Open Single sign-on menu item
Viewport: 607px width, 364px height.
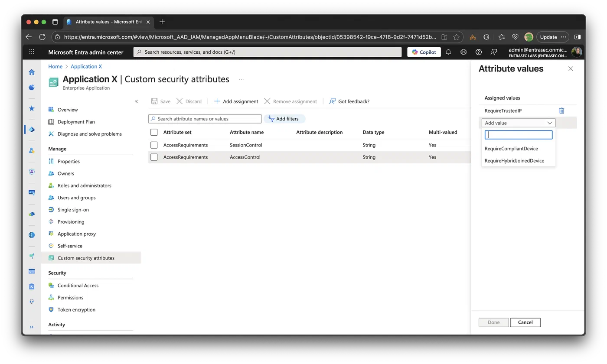(73, 210)
